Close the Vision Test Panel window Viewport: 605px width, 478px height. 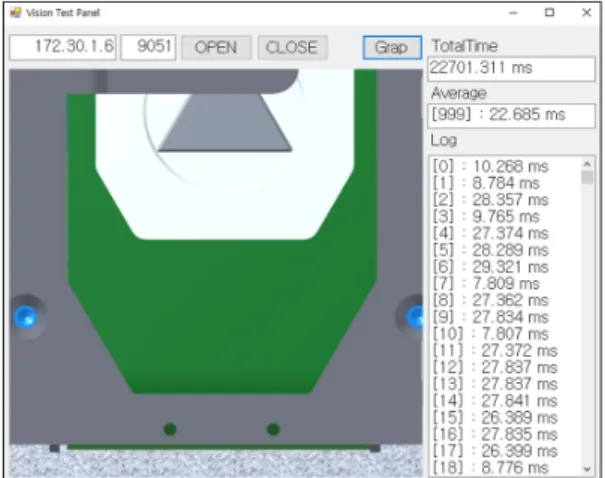[x=586, y=13]
